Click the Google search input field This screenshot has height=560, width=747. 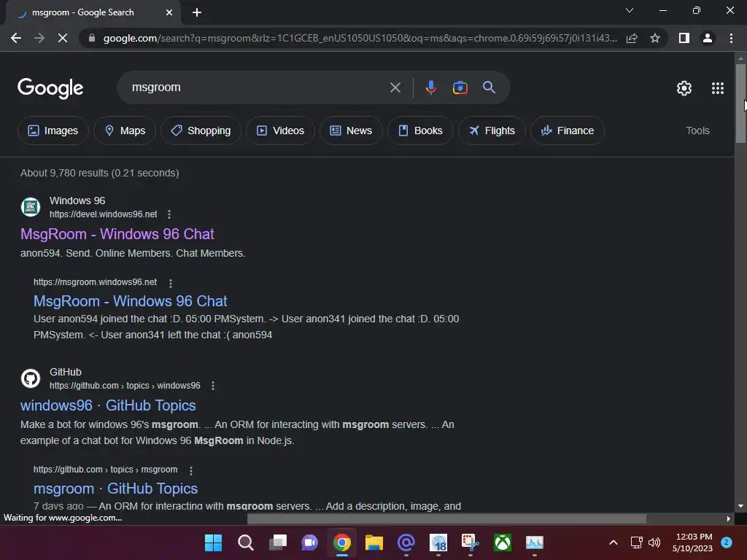[x=258, y=87]
